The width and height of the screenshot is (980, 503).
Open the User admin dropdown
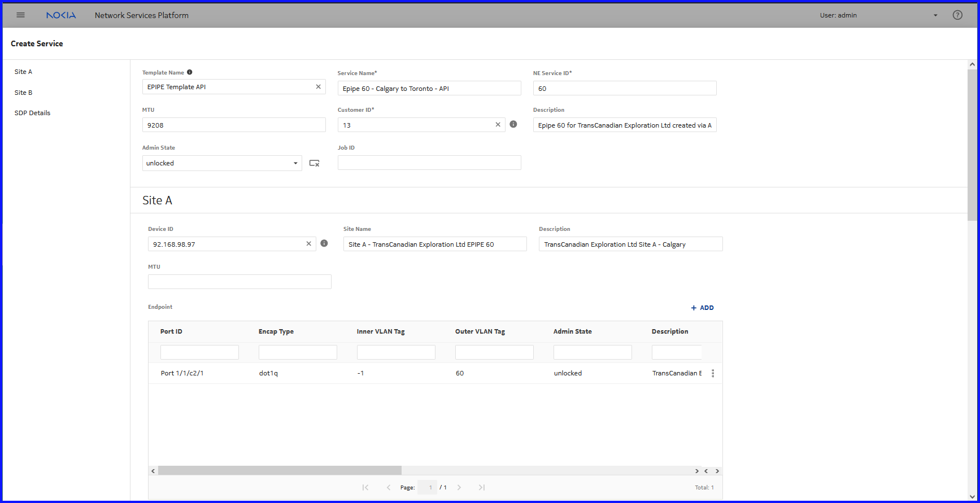(x=935, y=15)
